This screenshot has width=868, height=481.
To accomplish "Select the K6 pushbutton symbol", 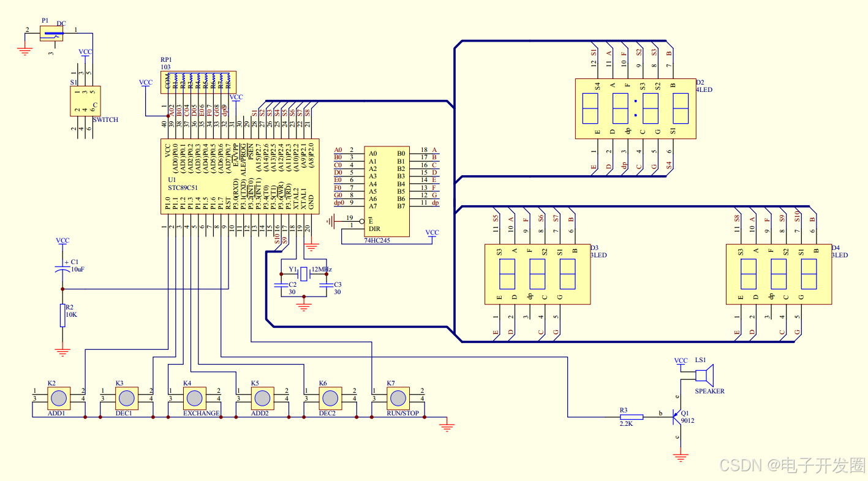I will [x=330, y=398].
